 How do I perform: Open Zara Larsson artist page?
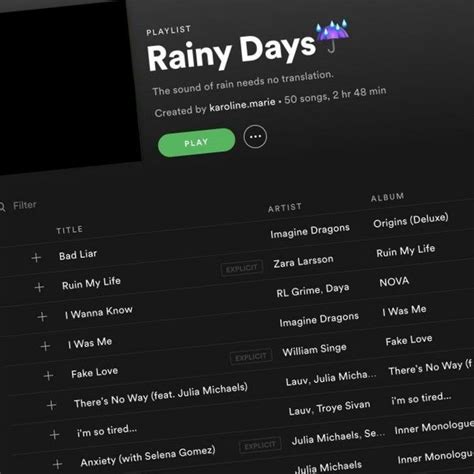tap(303, 261)
